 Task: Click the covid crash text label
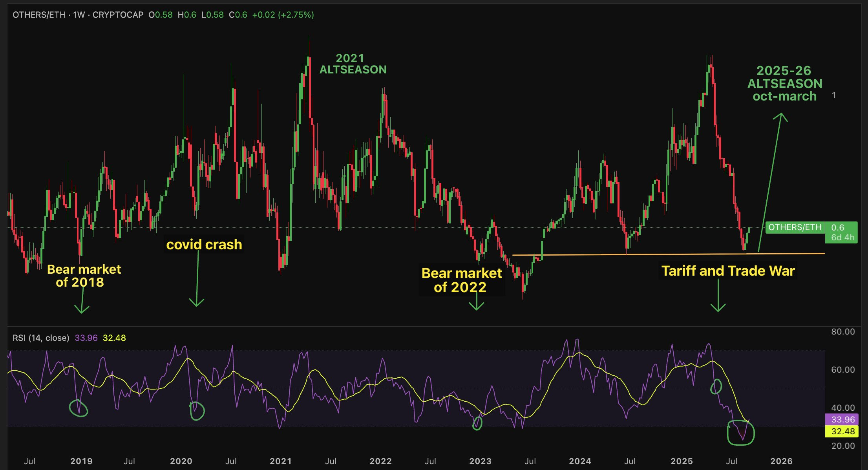pos(204,245)
